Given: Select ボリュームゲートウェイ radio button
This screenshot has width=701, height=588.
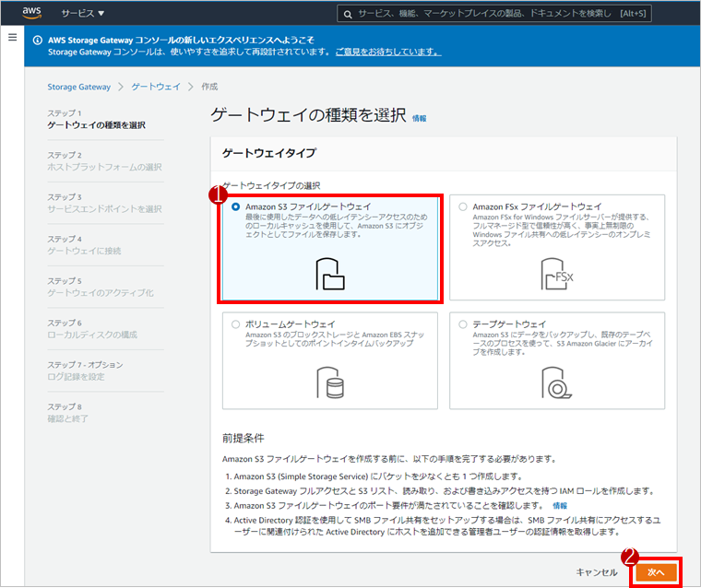Looking at the screenshot, I should click(235, 324).
